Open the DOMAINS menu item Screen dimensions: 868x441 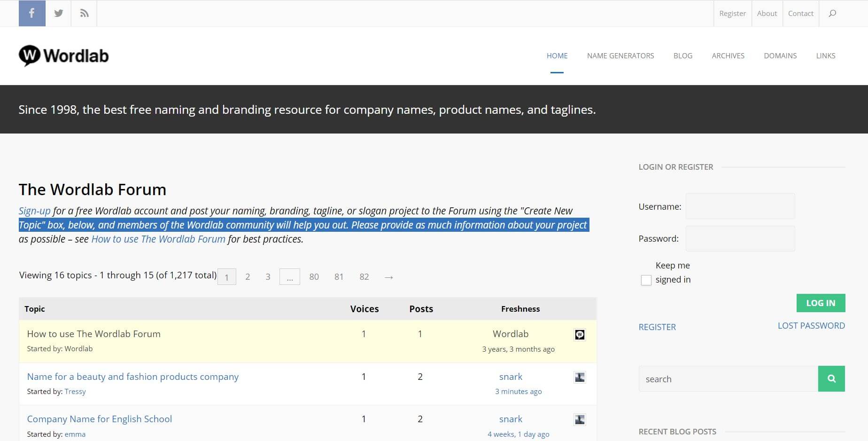[x=780, y=55]
